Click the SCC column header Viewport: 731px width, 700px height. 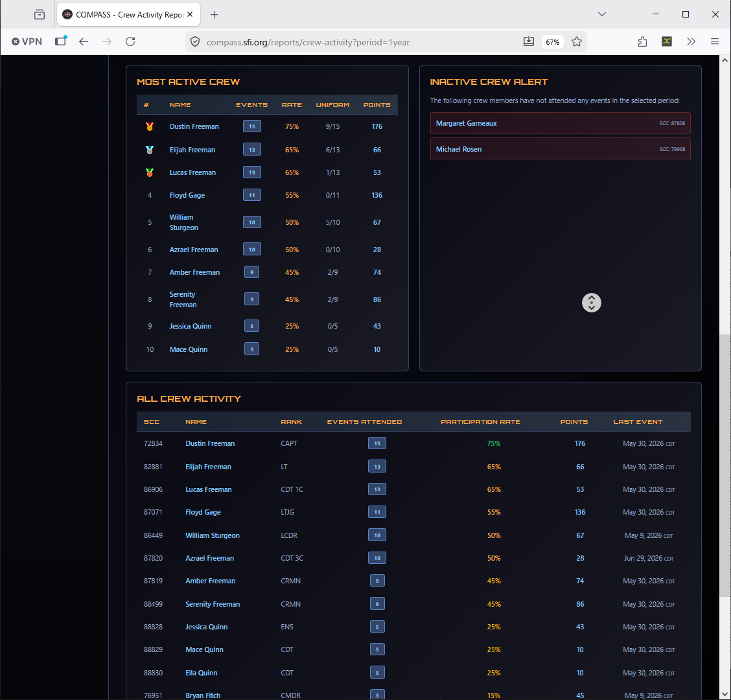point(152,421)
